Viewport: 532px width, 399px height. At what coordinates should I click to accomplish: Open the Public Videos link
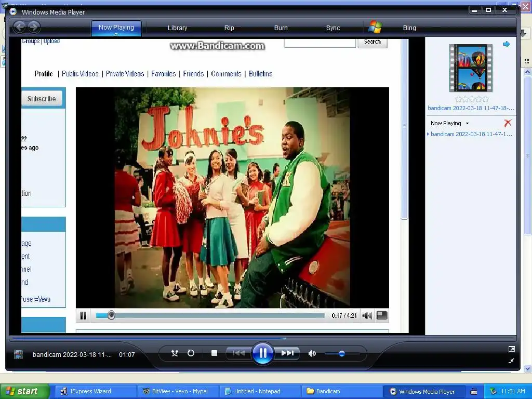pyautogui.click(x=80, y=74)
